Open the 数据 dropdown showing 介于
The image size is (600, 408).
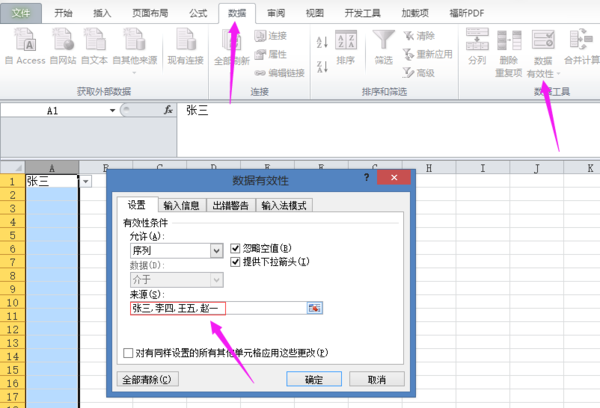click(217, 280)
